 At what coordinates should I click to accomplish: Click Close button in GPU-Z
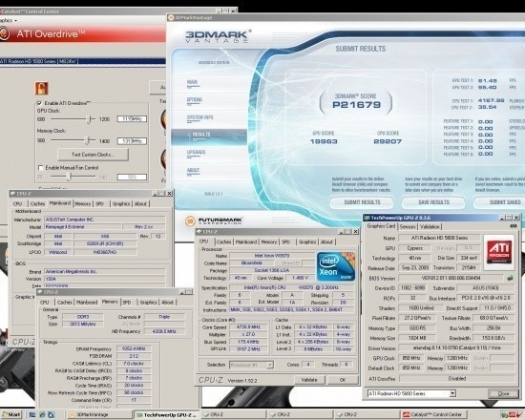(x=503, y=393)
